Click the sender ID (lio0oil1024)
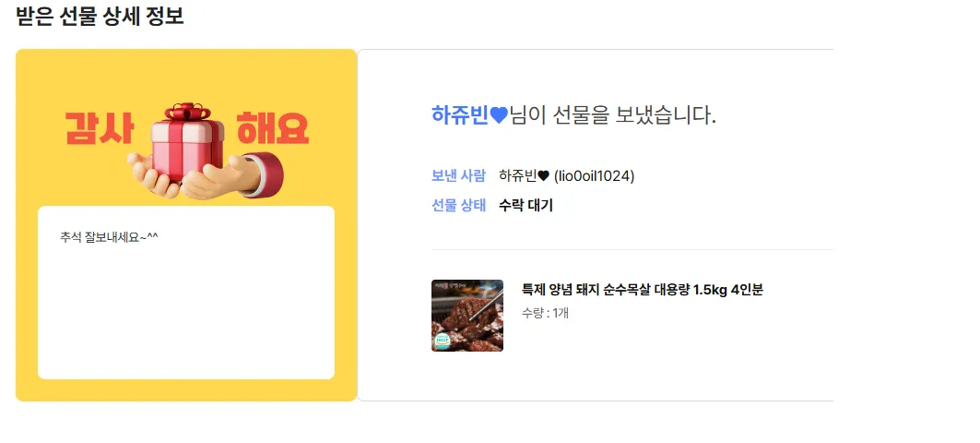Screen dimensions: 980x443 (595, 176)
